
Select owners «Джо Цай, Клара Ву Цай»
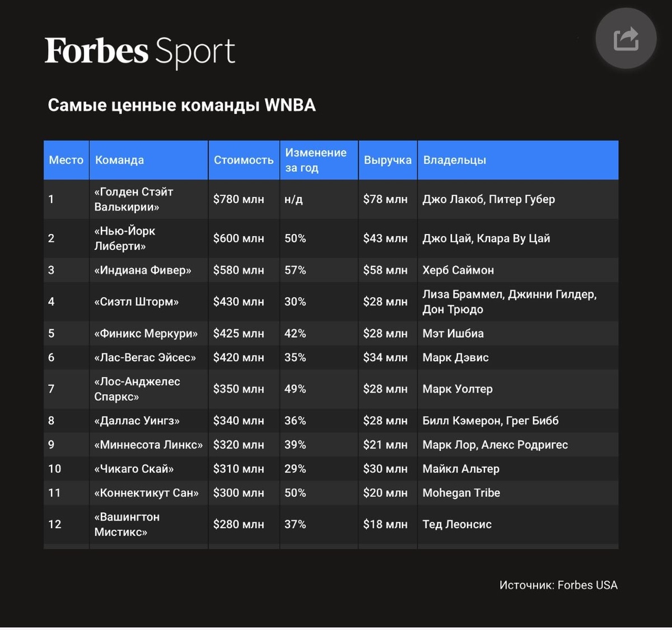tap(486, 239)
